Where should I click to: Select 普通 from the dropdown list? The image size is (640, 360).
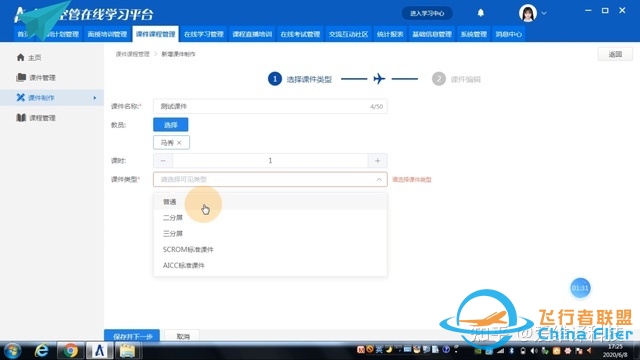(270, 202)
